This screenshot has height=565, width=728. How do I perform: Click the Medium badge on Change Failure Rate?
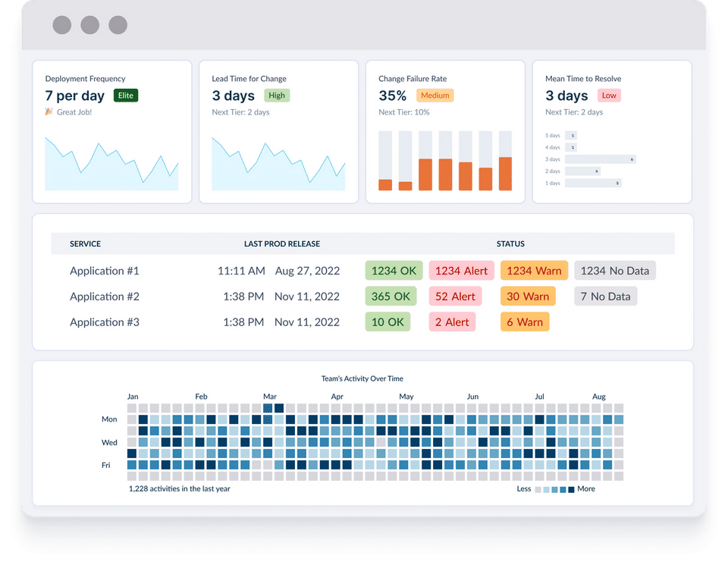435,96
